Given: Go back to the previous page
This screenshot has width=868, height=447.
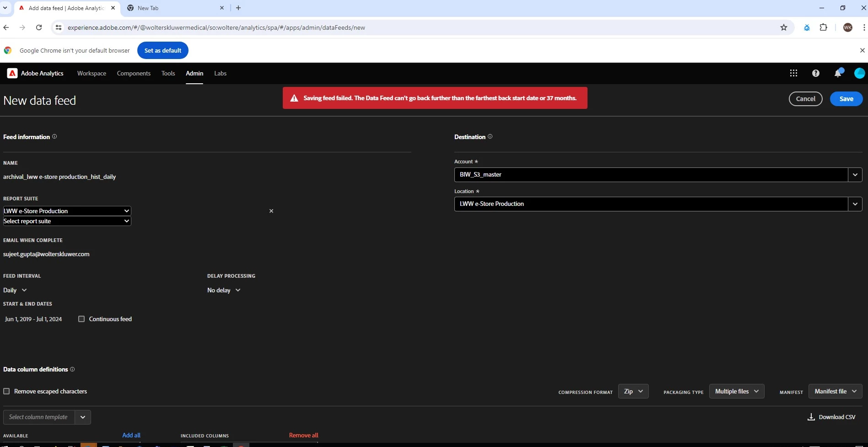Looking at the screenshot, I should coord(6,27).
